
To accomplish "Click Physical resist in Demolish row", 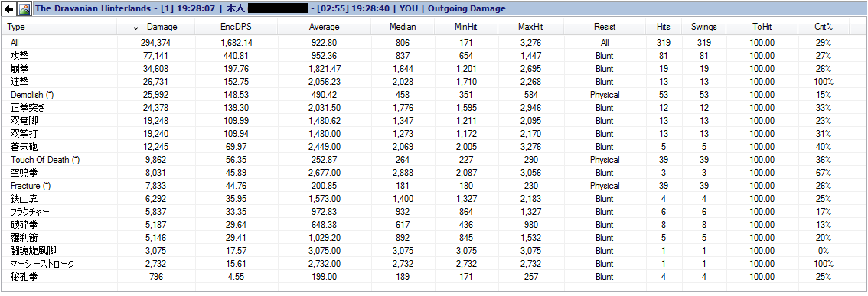I will [605, 95].
